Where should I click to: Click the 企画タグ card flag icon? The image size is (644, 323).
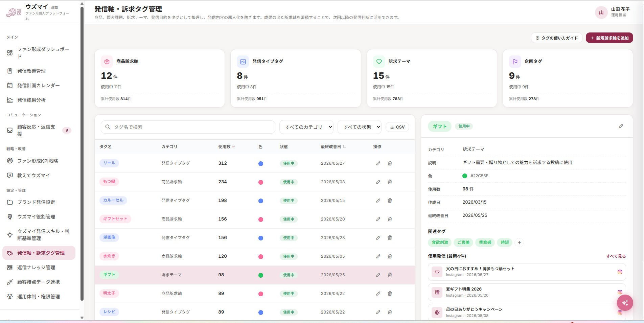[515, 62]
